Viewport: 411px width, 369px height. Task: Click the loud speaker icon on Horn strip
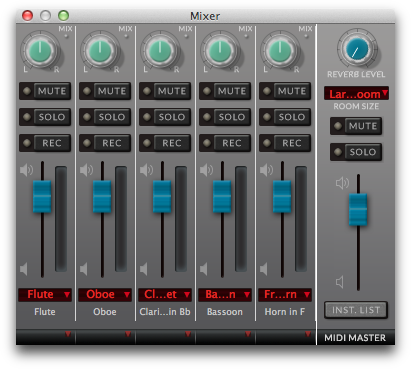(x=266, y=170)
